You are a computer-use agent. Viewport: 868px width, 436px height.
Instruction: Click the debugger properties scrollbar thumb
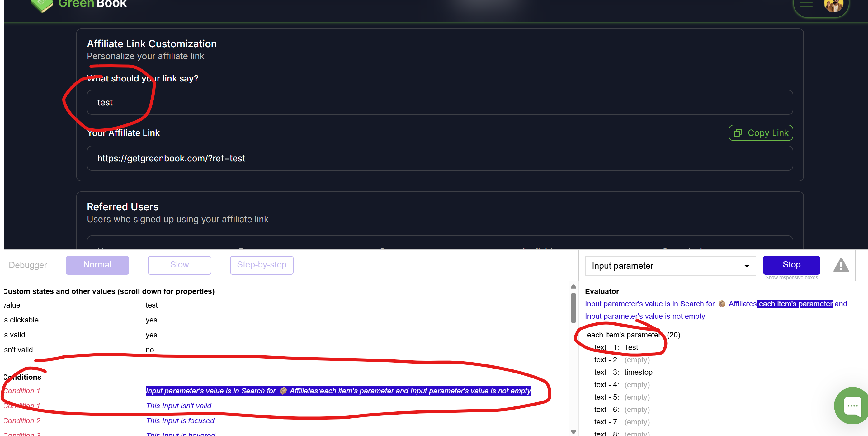[x=573, y=308]
